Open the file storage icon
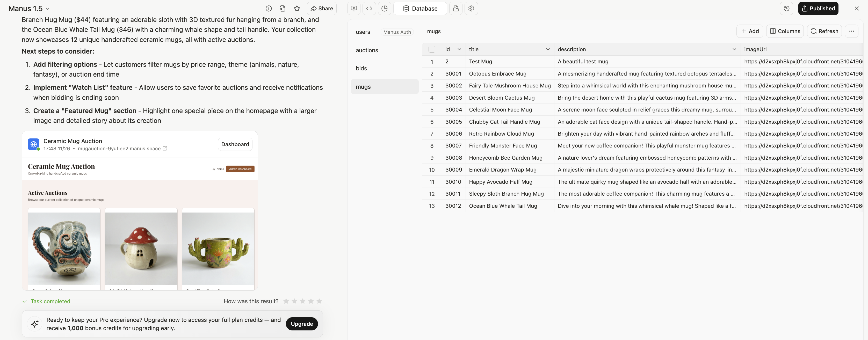868x340 pixels. tap(456, 9)
